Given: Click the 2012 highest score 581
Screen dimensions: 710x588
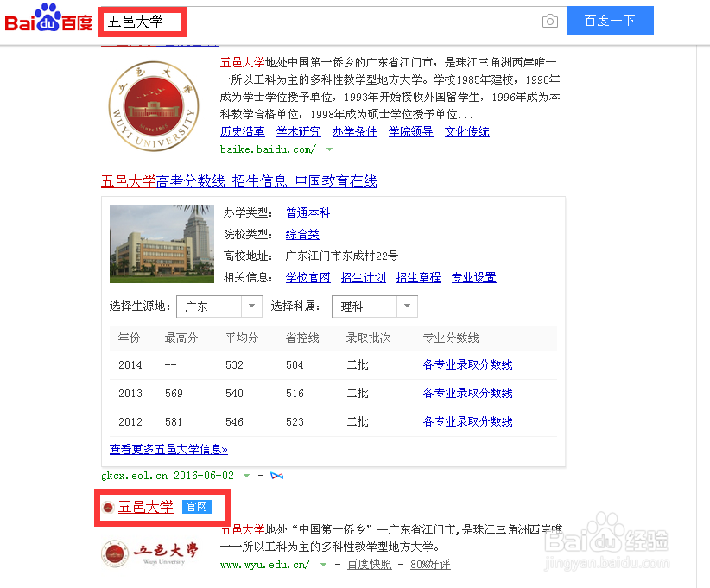Looking at the screenshot, I should [174, 422].
